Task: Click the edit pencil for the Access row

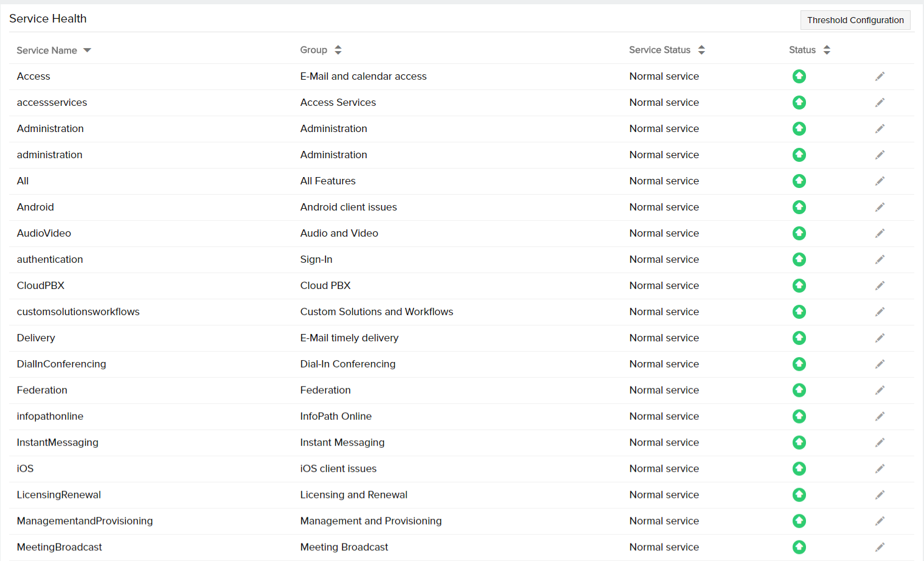Action: 880,76
